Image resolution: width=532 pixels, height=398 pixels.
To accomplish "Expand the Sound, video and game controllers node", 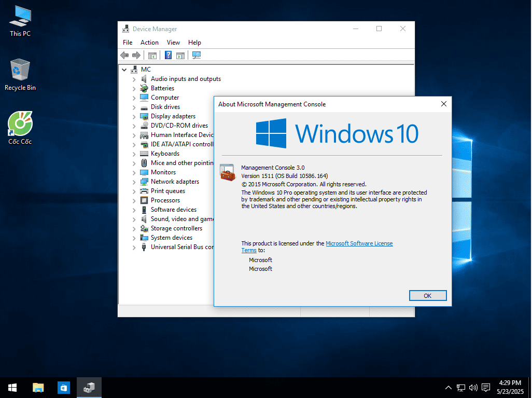I will point(134,219).
